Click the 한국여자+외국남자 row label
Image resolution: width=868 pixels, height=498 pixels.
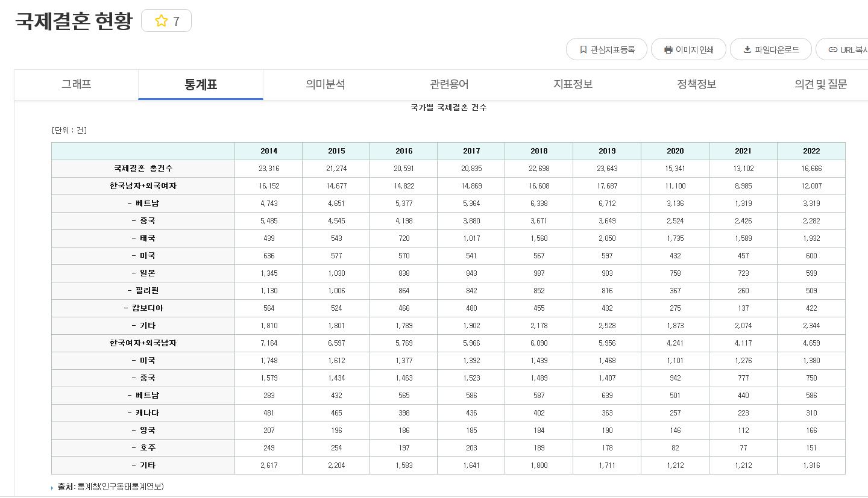tap(143, 343)
